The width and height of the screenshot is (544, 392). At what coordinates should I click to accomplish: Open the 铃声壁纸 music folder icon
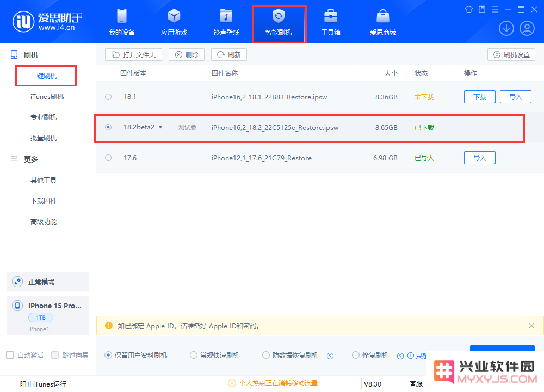pyautogui.click(x=226, y=16)
